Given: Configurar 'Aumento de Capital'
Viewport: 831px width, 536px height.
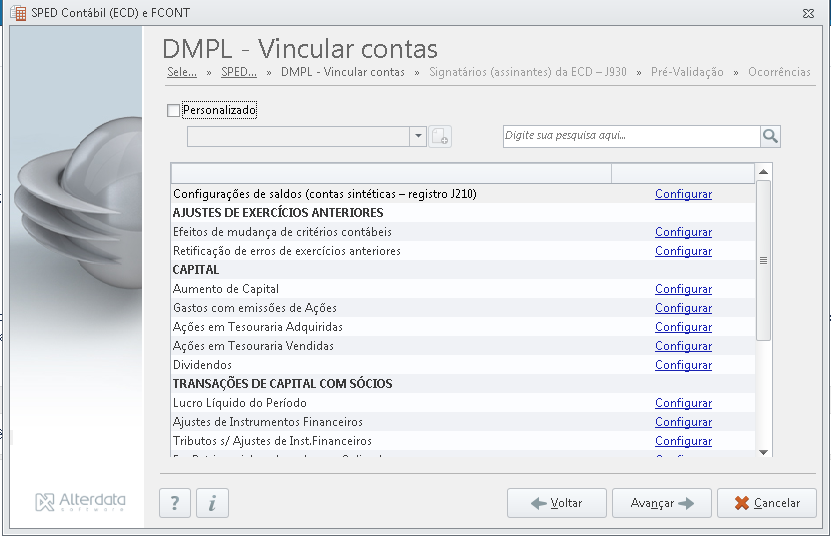Looking at the screenshot, I should (x=683, y=289).
